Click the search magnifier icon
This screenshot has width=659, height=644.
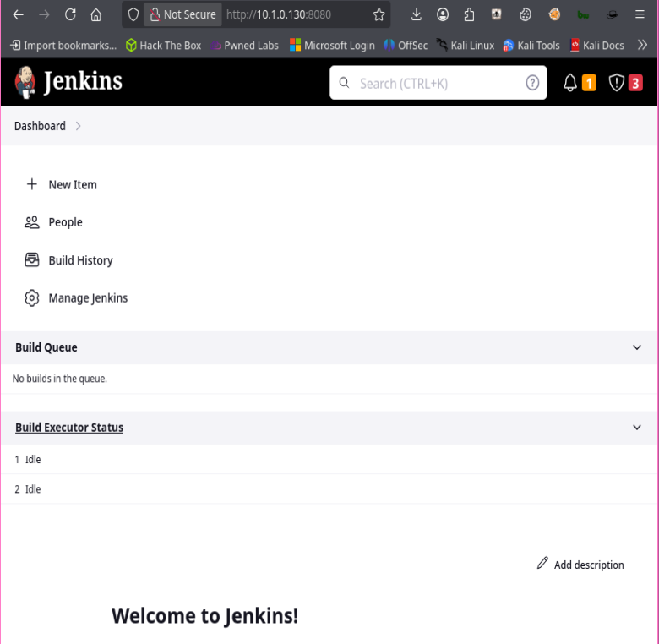coord(344,83)
